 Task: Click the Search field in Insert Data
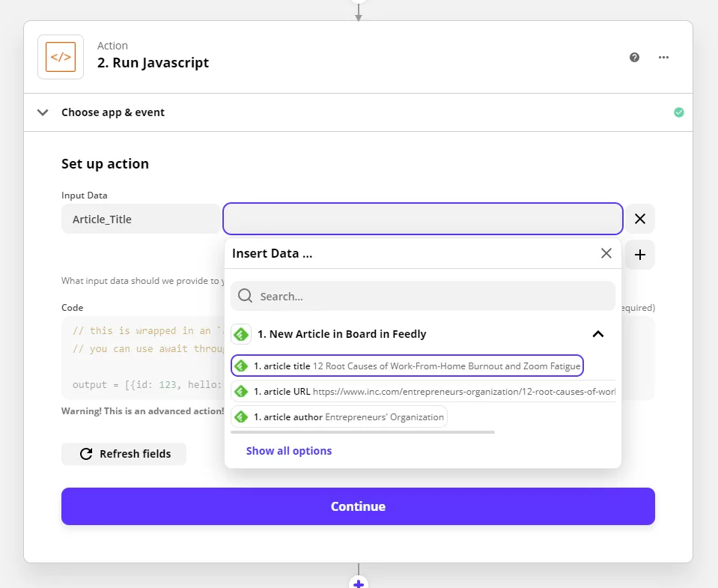[x=423, y=296]
